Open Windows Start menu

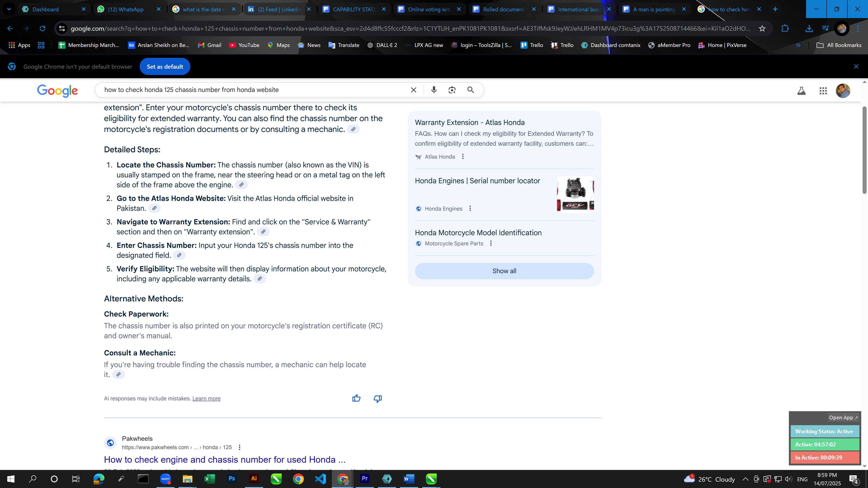[11, 479]
